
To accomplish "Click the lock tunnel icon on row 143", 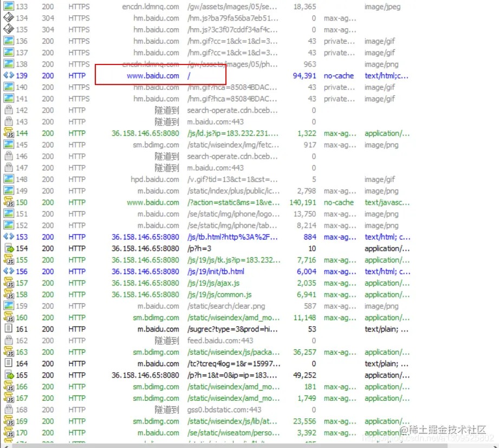I will pos(9,121).
